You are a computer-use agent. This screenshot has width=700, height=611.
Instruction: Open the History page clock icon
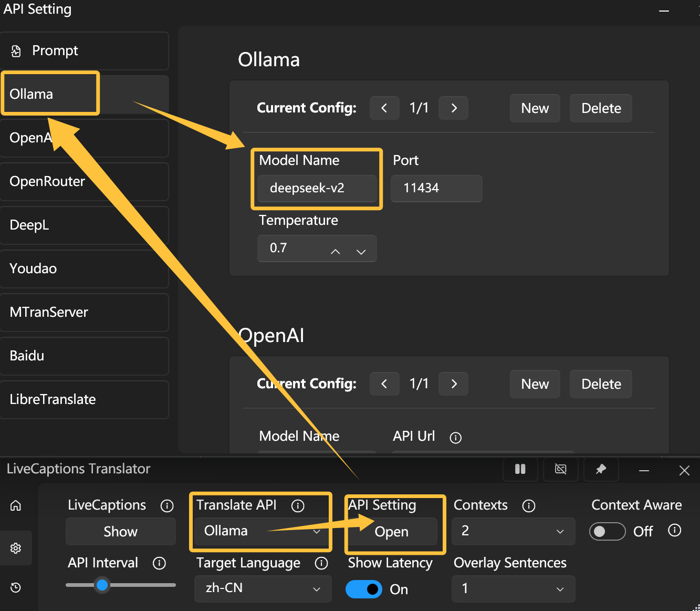(x=16, y=587)
